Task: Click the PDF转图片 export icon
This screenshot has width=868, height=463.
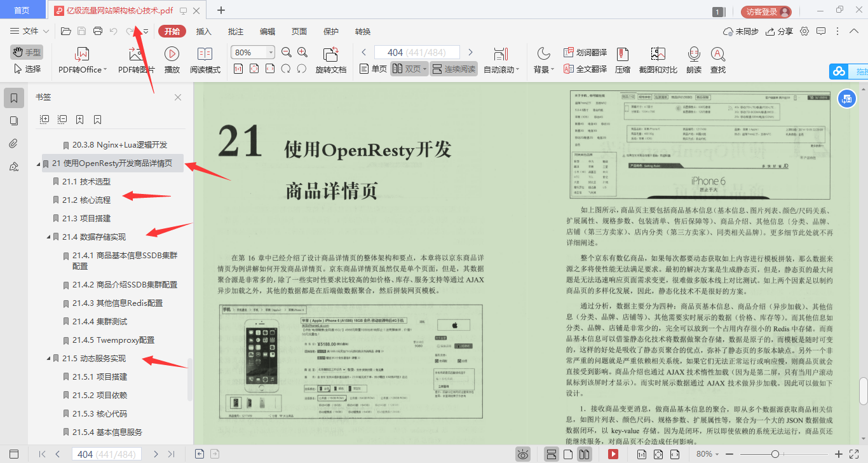Action: tap(137, 59)
